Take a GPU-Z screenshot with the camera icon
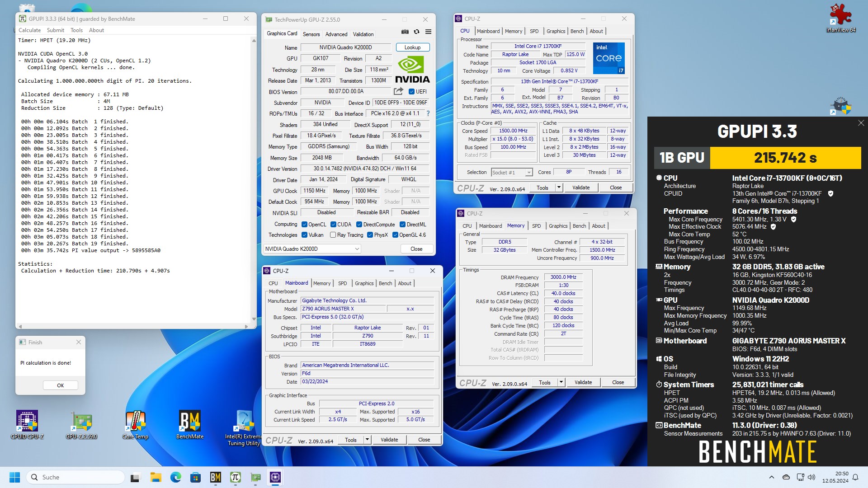Image resolution: width=868 pixels, height=488 pixels. (x=405, y=32)
